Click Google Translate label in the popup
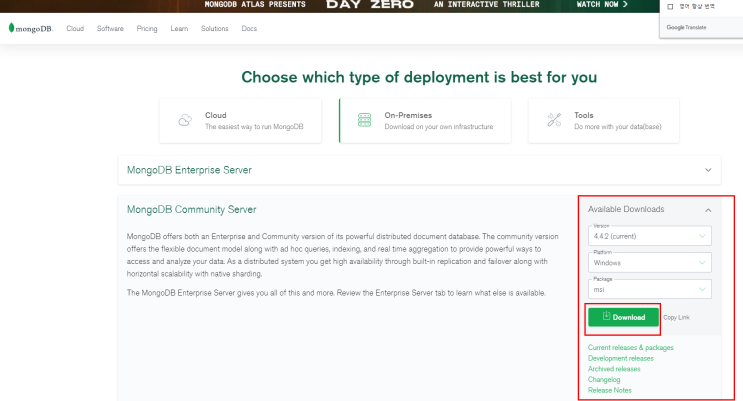This screenshot has height=401, width=743. [x=686, y=27]
